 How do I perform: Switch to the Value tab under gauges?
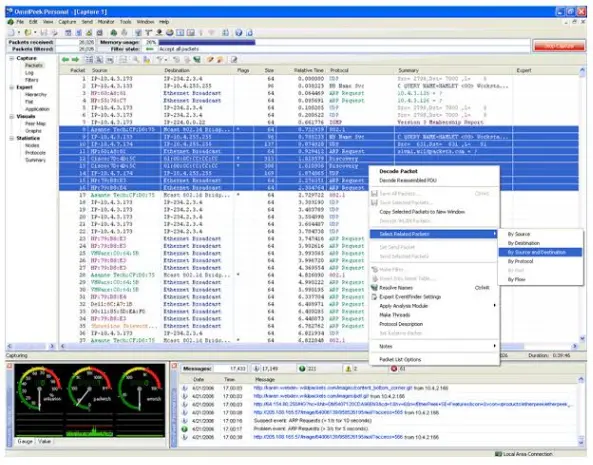(44, 441)
